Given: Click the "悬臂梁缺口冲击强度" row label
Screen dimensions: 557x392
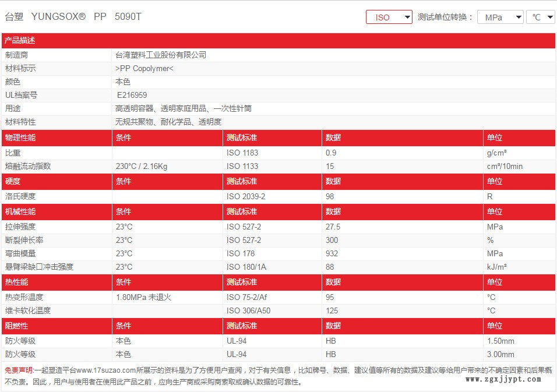Looking at the screenshot, I should [39, 267].
